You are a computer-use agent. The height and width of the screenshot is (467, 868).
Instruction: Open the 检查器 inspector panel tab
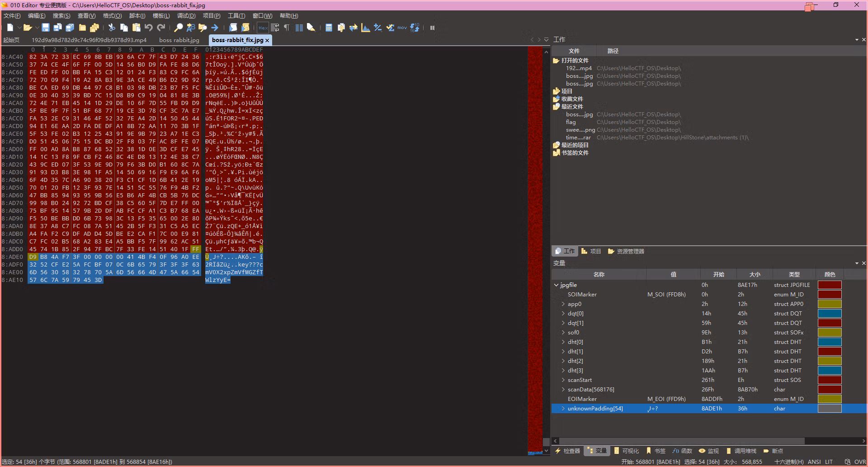[x=568, y=451]
